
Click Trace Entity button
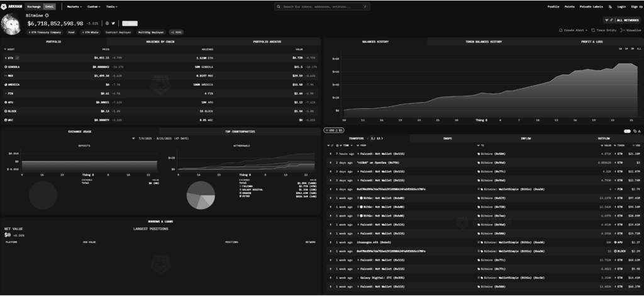click(604, 30)
